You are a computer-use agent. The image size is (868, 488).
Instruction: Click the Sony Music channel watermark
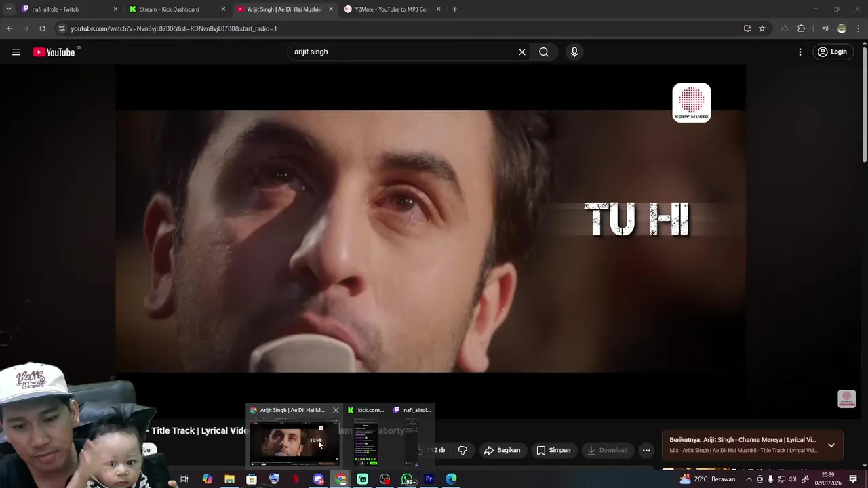coord(692,103)
